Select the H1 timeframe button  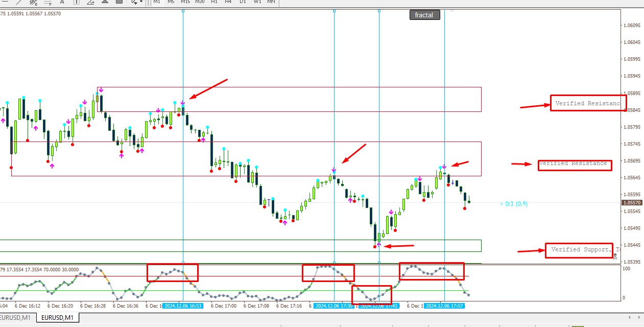tap(214, 2)
